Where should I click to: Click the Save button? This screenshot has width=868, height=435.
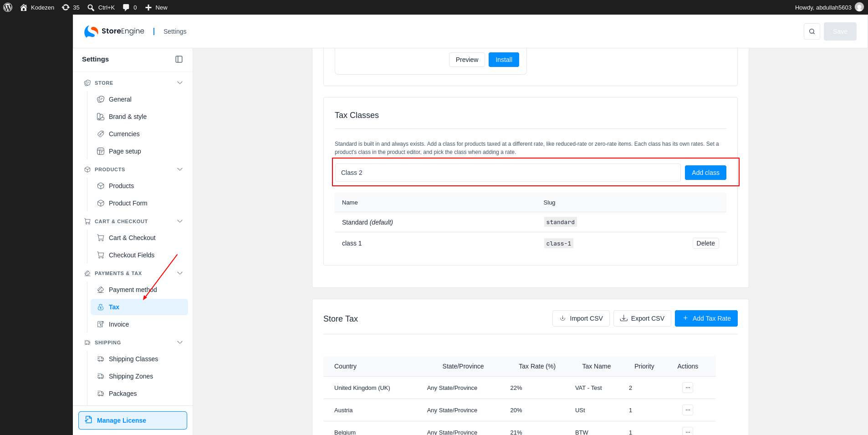[x=840, y=31]
